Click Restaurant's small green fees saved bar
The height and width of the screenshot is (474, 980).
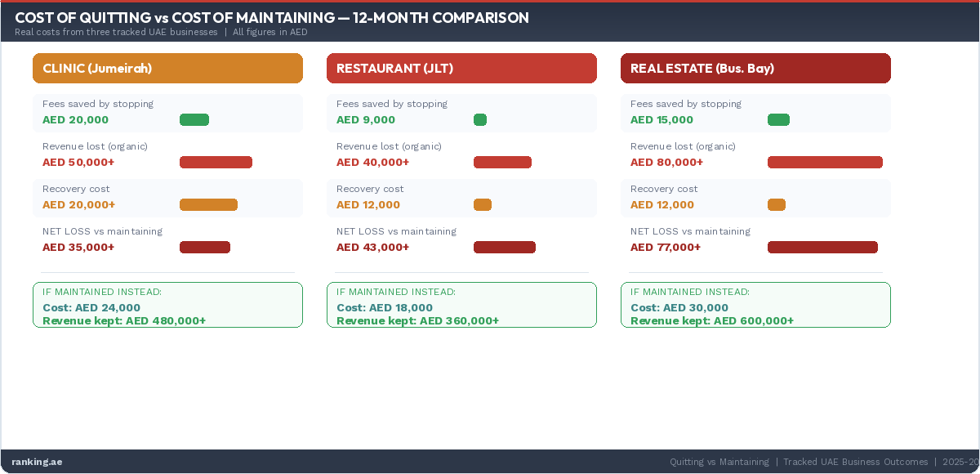tap(480, 120)
